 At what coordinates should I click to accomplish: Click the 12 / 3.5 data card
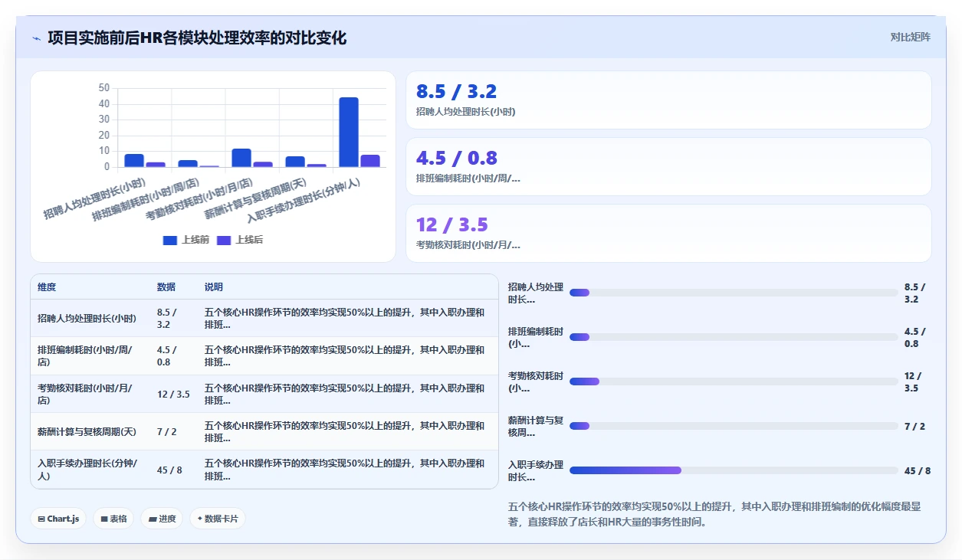[668, 234]
